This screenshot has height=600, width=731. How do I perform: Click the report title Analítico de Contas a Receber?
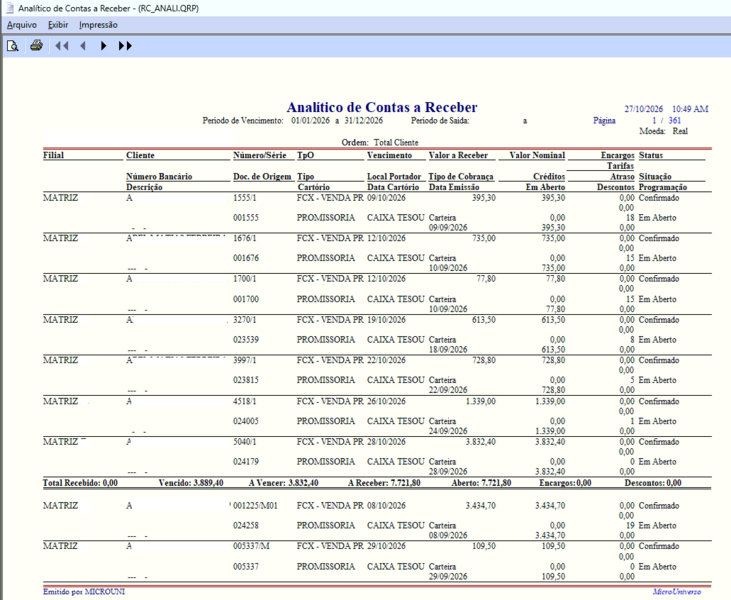coord(382,107)
